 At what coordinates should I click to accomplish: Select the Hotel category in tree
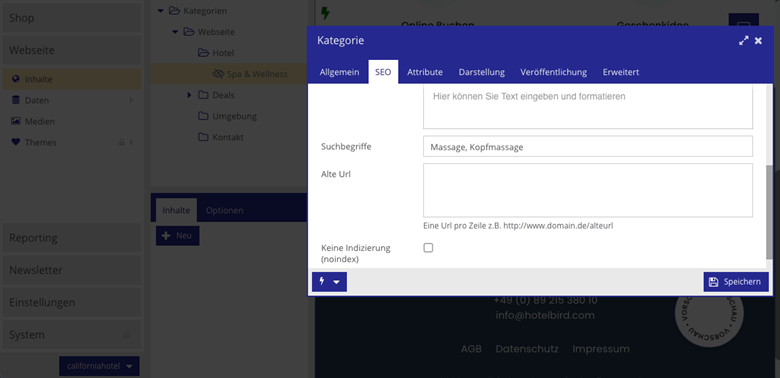(x=223, y=53)
